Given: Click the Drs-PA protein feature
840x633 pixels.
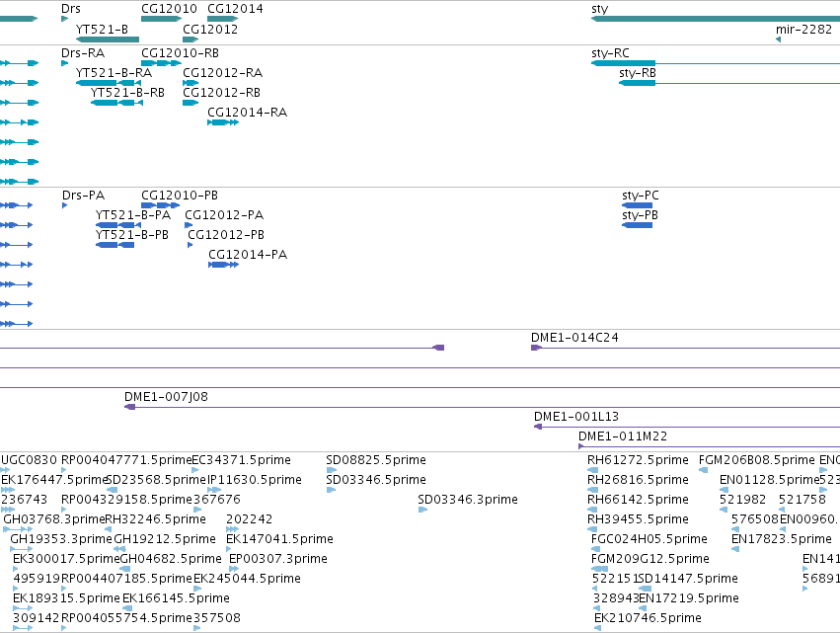Looking at the screenshot, I should click(65, 205).
